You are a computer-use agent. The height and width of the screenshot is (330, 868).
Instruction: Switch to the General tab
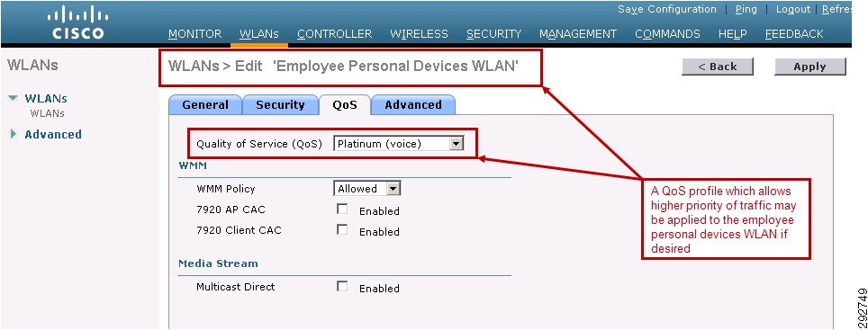[x=204, y=105]
